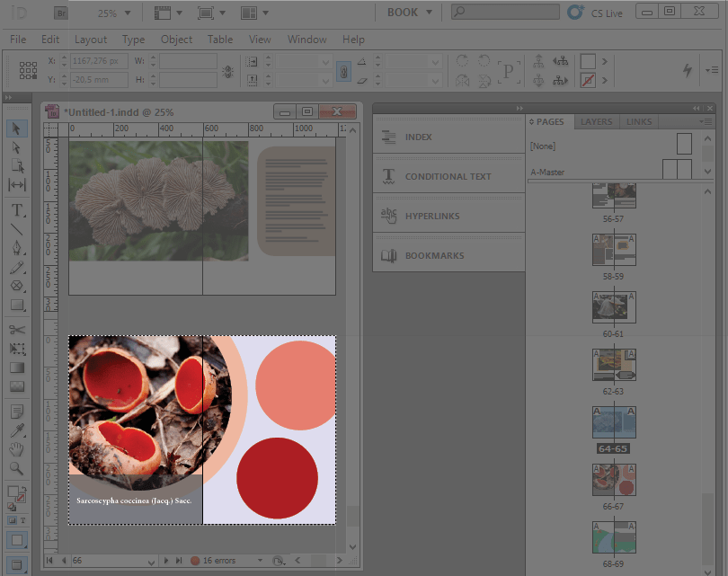Toggle Normal view mode at toolbox bottom

pos(17,540)
